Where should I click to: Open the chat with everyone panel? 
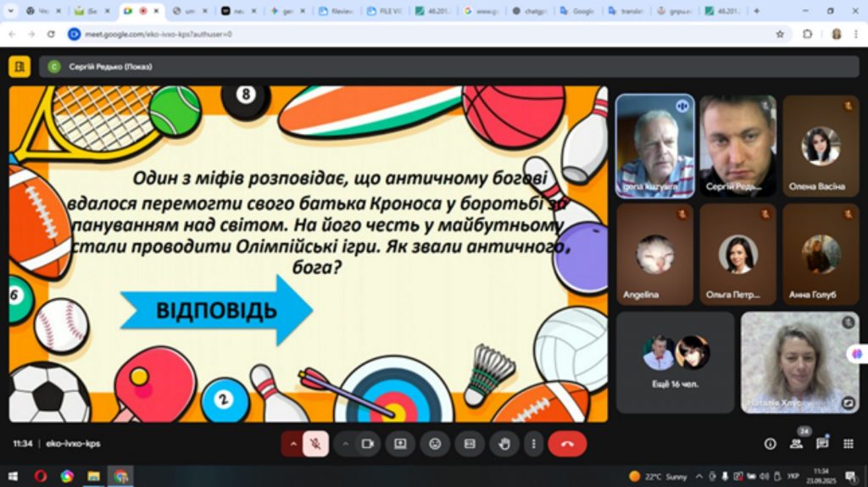coord(822,444)
